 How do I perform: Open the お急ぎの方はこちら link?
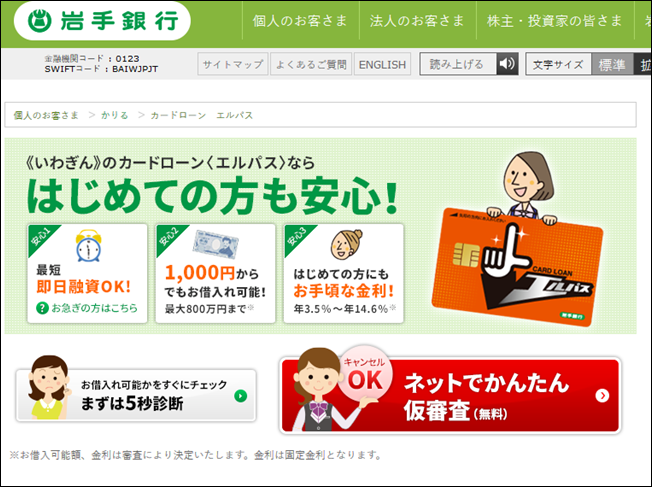[x=94, y=308]
